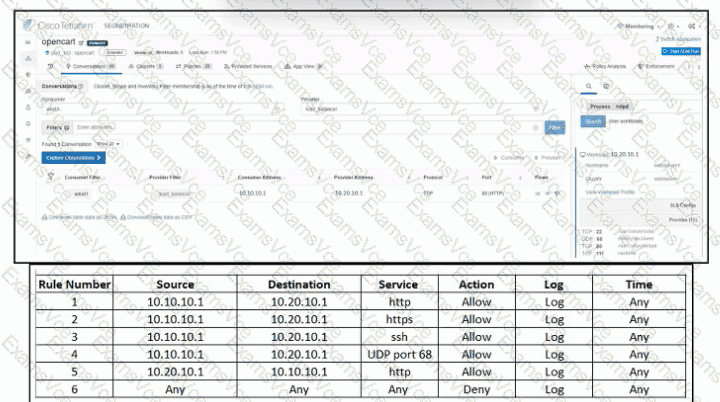The image size is (720, 402).
Task: Click the Workload 10.20.10.1 heading in side panel
Action: [x=610, y=154]
